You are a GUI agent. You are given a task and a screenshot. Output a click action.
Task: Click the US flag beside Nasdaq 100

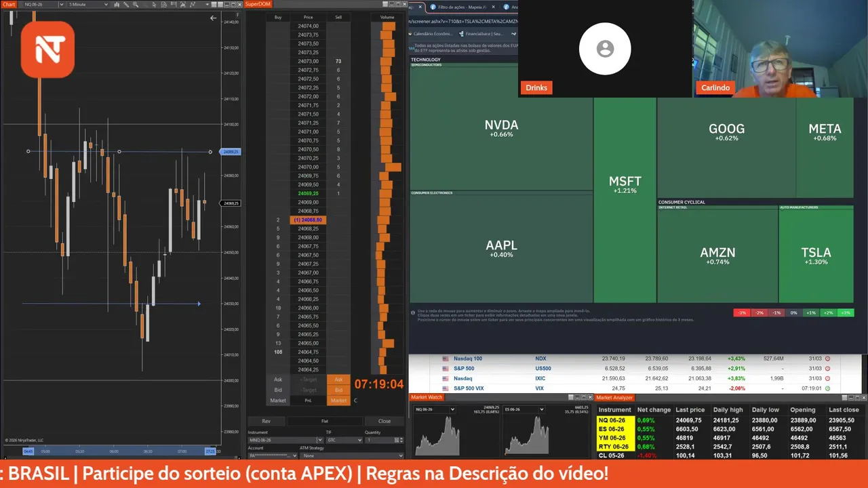(x=446, y=359)
